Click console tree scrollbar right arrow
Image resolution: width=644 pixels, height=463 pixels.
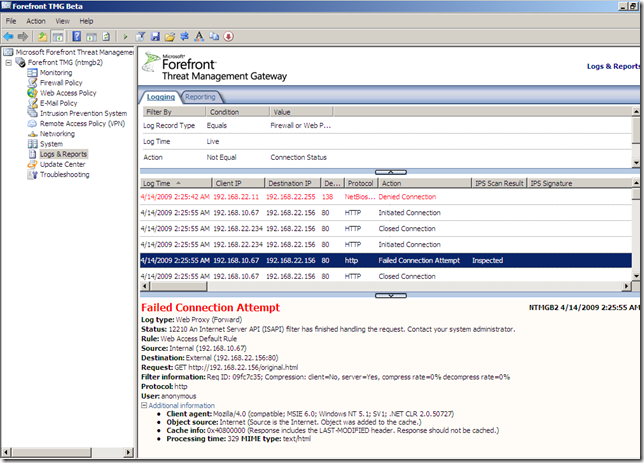pos(129,452)
